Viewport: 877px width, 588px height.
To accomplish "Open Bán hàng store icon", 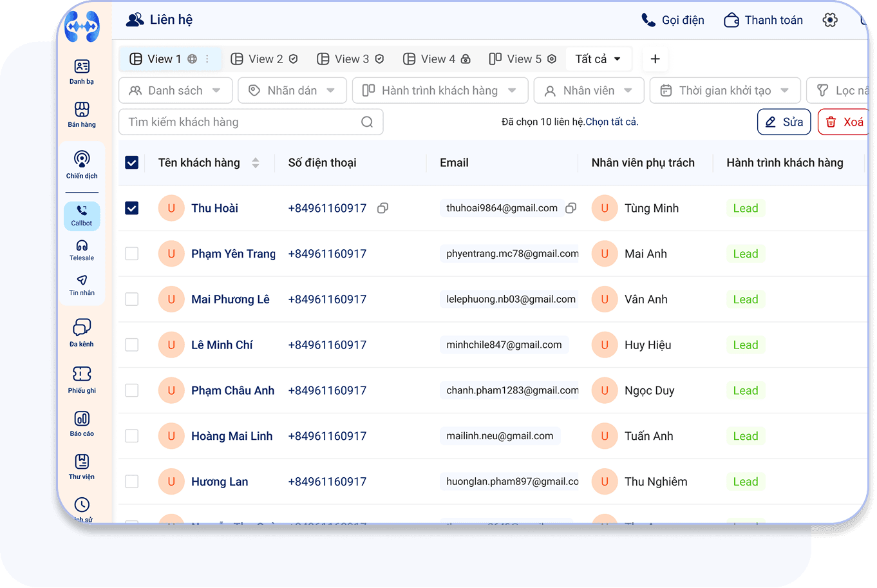I will [x=82, y=114].
